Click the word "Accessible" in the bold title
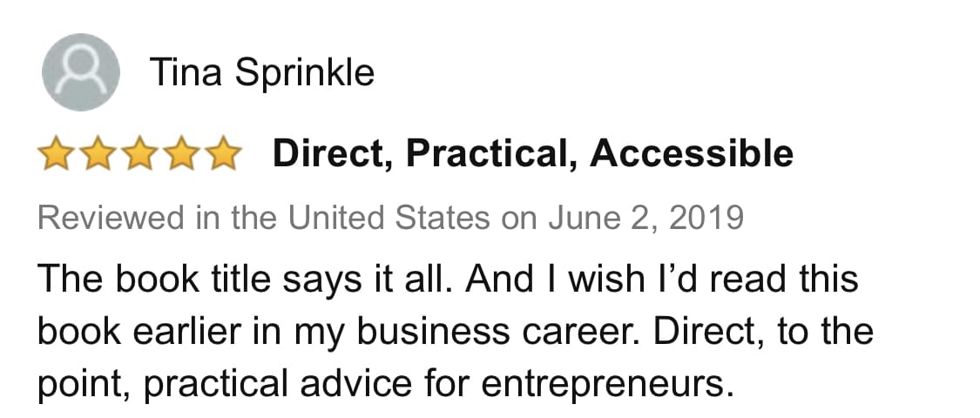980x418 pixels. tap(692, 154)
